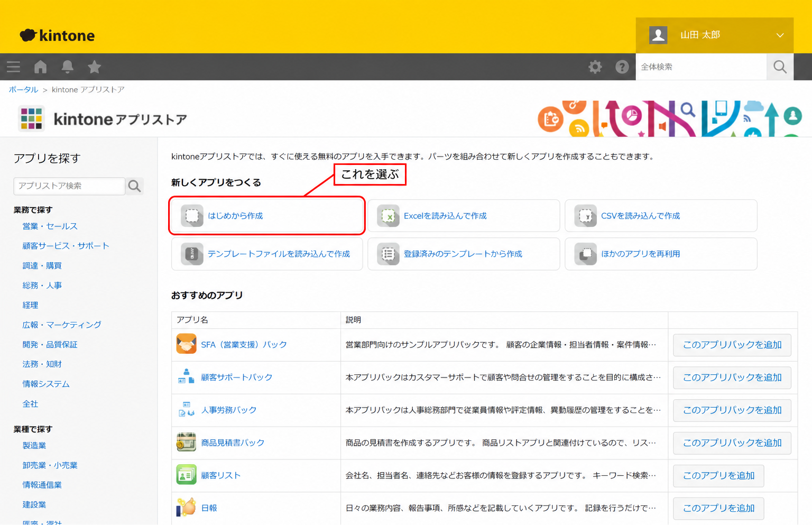Open SFA（営業支援）パック link

coord(244,344)
